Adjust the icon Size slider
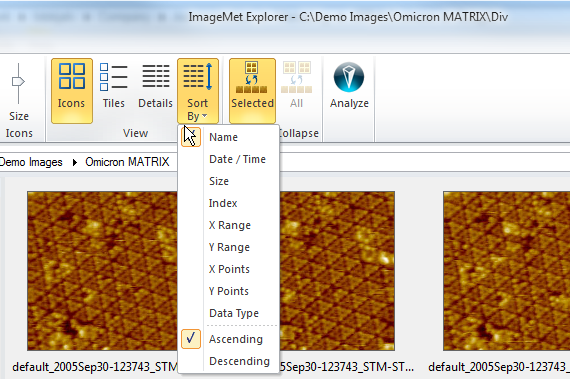 pyautogui.click(x=18, y=82)
